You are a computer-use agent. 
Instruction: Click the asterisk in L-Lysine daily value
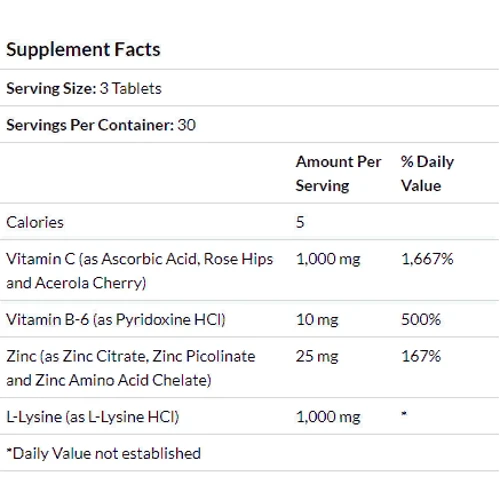(404, 414)
